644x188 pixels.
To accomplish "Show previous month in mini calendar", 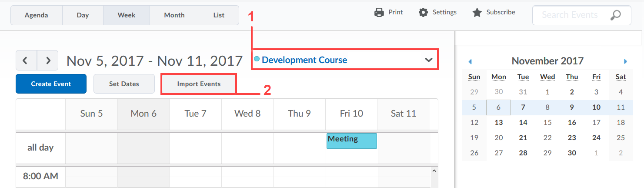I will pos(470,61).
